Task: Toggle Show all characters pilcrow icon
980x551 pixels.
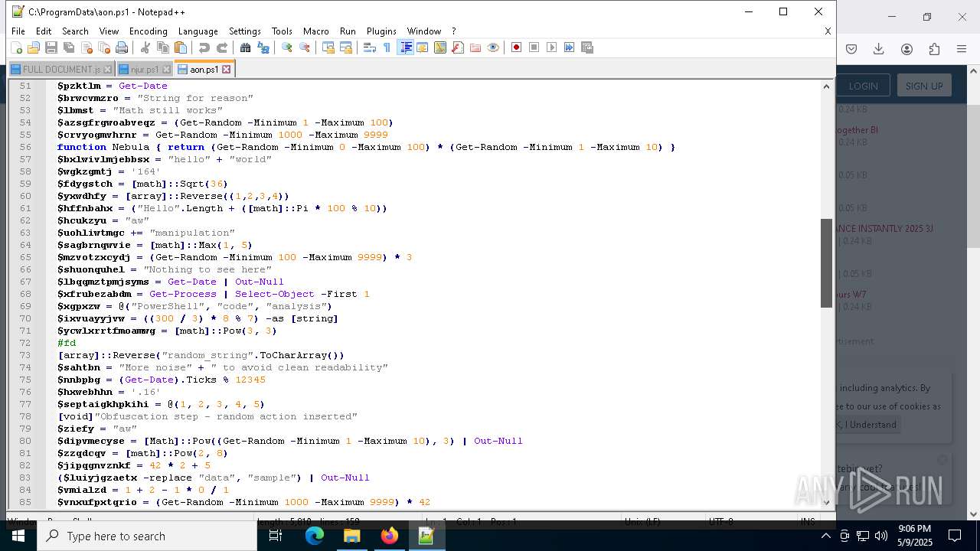Action: (387, 47)
